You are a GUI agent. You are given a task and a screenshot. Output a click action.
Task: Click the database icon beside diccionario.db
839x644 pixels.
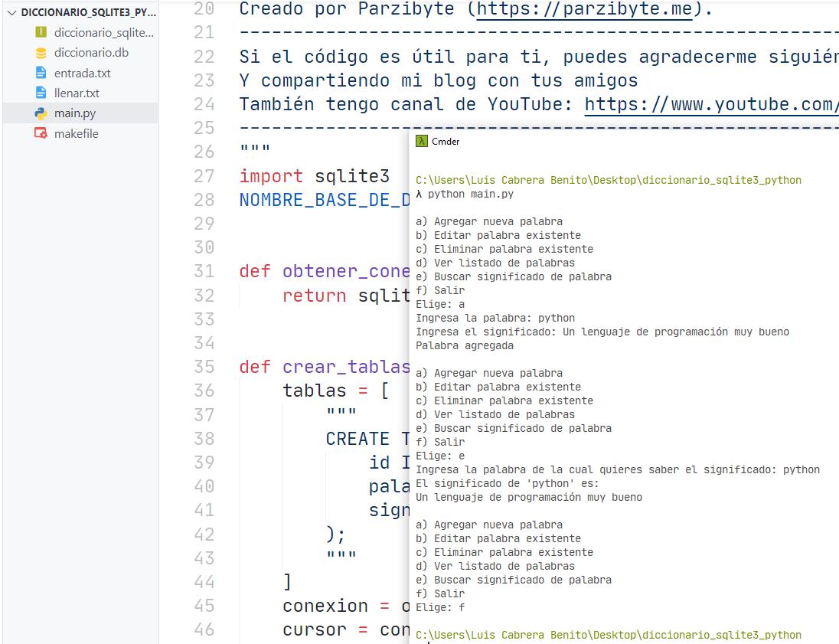point(41,53)
